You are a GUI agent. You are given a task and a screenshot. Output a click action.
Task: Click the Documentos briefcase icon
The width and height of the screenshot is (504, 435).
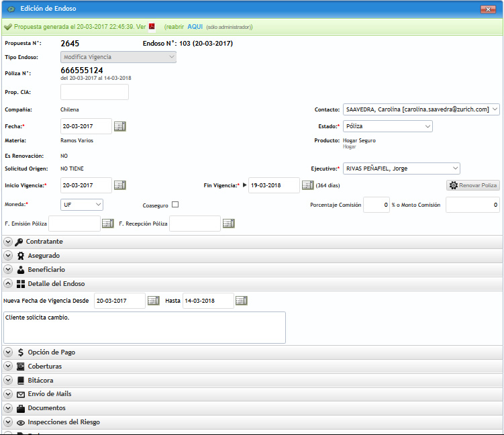(21, 408)
